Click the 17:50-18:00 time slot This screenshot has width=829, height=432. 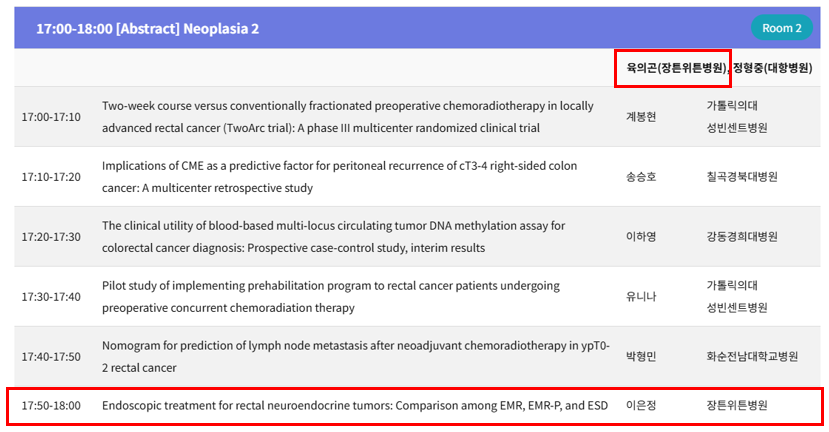point(51,406)
